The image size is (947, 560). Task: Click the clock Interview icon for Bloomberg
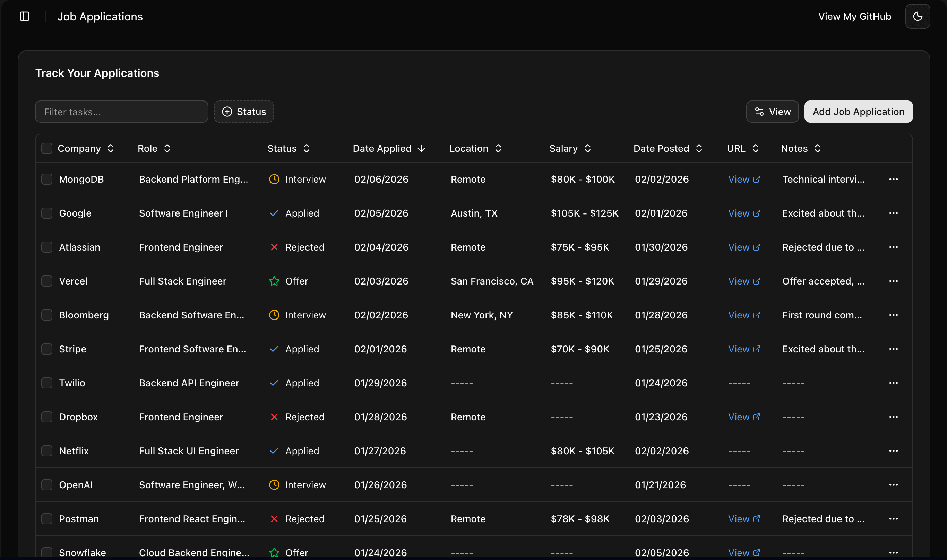point(274,315)
